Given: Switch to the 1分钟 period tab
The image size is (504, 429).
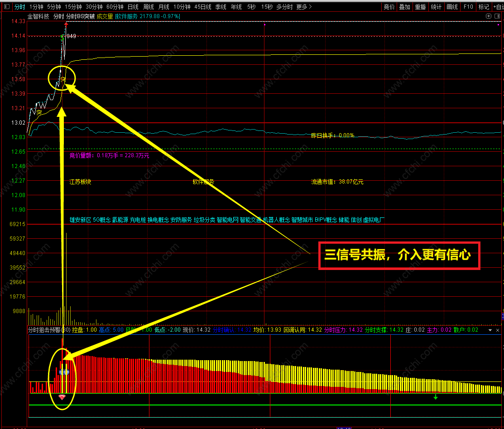Looking at the screenshot, I should 36,7.
